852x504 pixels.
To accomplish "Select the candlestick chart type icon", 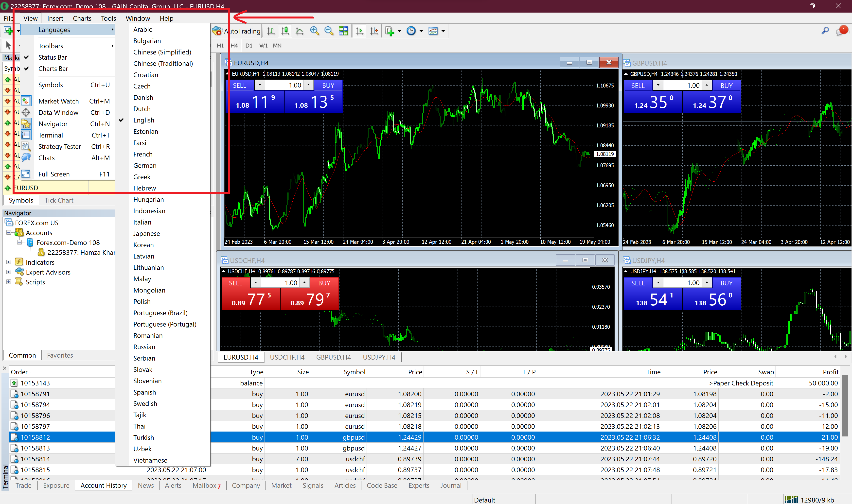I will [x=285, y=31].
